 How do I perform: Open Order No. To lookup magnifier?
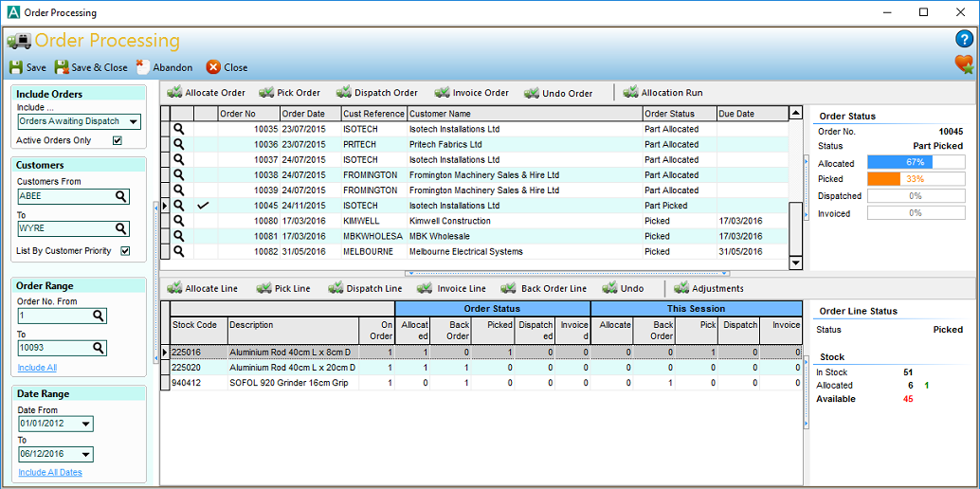[99, 348]
